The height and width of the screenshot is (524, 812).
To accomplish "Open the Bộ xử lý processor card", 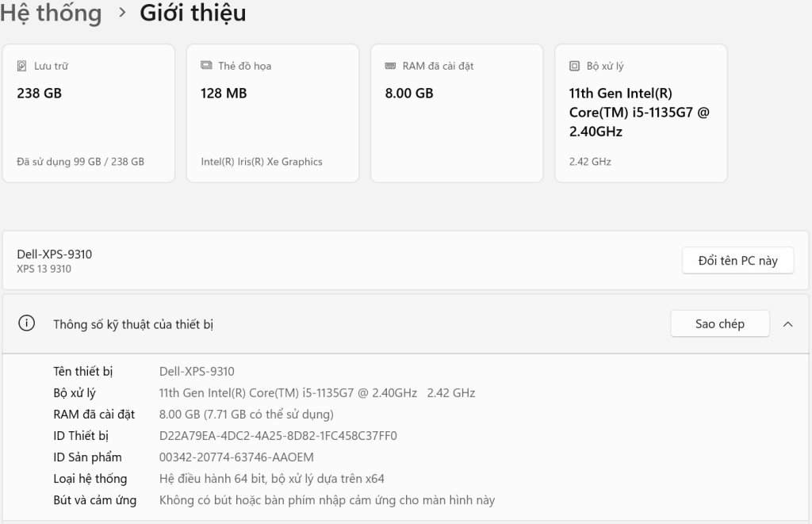I will (x=641, y=113).
